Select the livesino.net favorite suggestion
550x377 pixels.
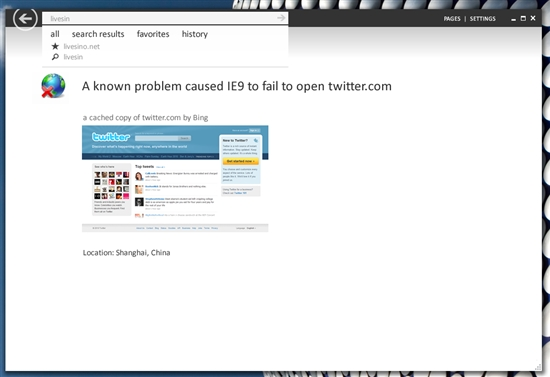point(81,46)
